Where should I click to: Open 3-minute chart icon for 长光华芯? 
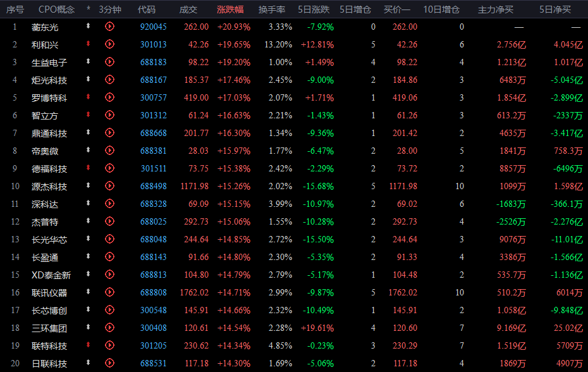[109, 239]
